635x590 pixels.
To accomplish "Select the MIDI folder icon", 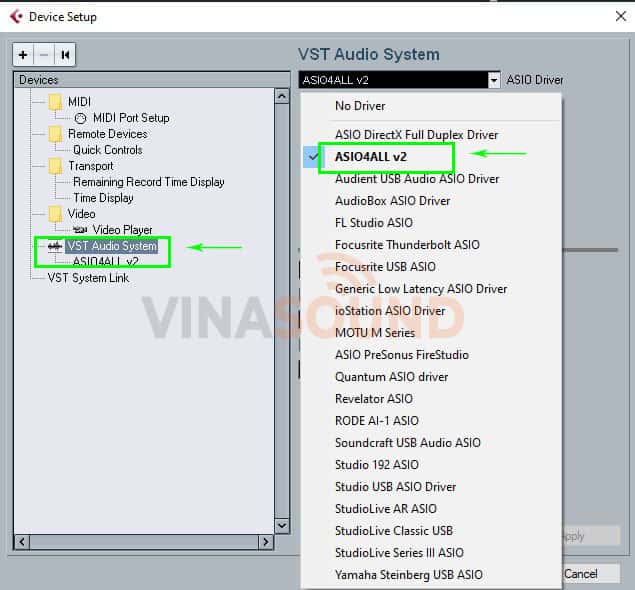I will tap(55, 102).
